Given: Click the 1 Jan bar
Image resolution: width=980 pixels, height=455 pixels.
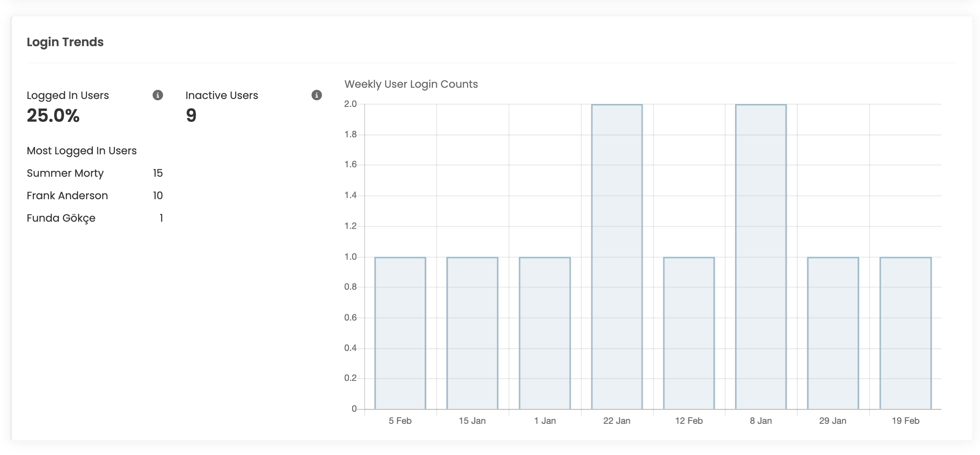Looking at the screenshot, I should pyautogui.click(x=545, y=333).
